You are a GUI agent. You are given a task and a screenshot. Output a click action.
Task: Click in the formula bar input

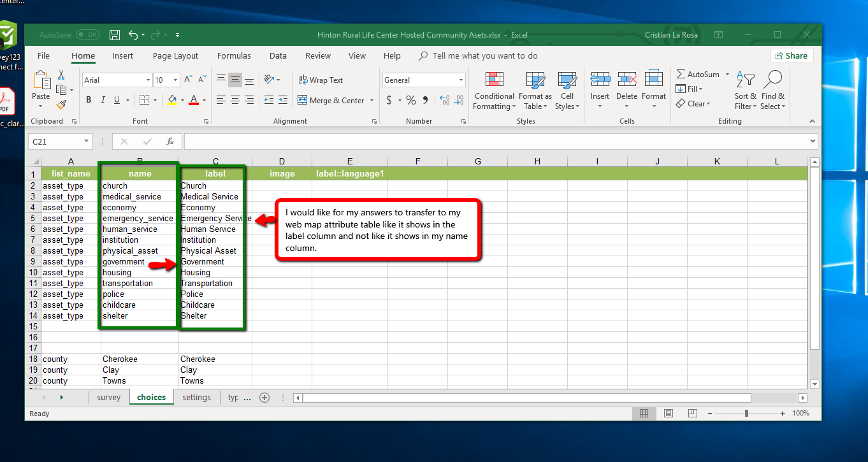click(x=495, y=141)
